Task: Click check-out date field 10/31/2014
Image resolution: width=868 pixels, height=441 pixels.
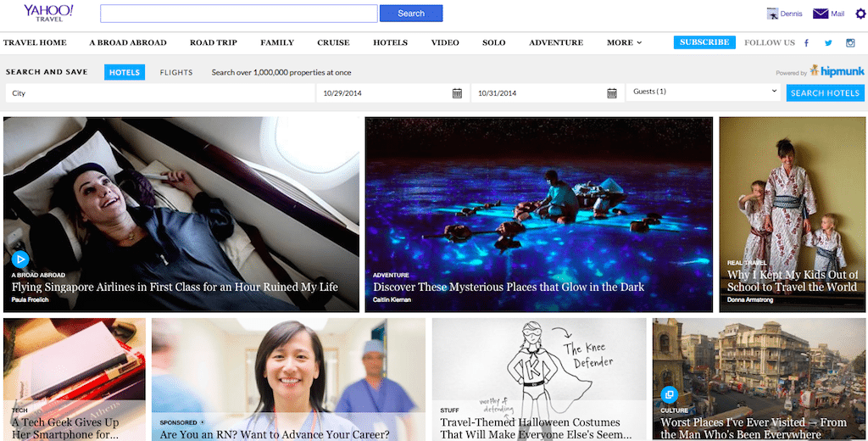Action: point(548,93)
